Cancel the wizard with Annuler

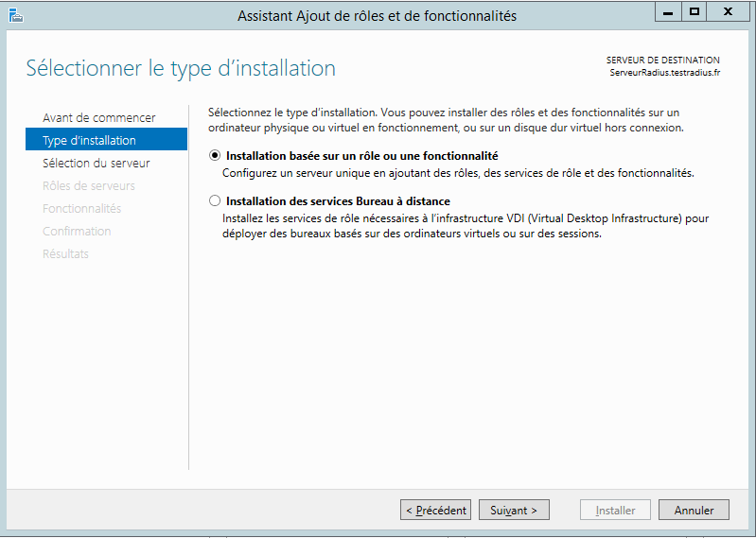694,510
